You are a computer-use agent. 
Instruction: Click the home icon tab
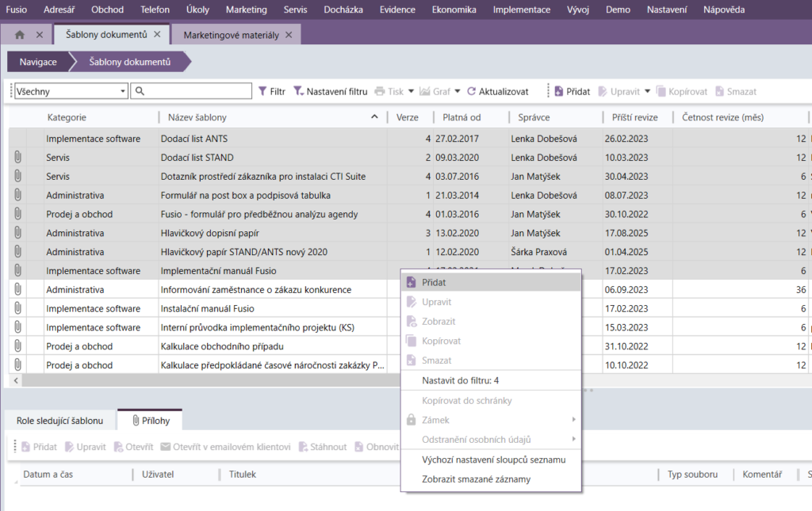click(x=20, y=35)
